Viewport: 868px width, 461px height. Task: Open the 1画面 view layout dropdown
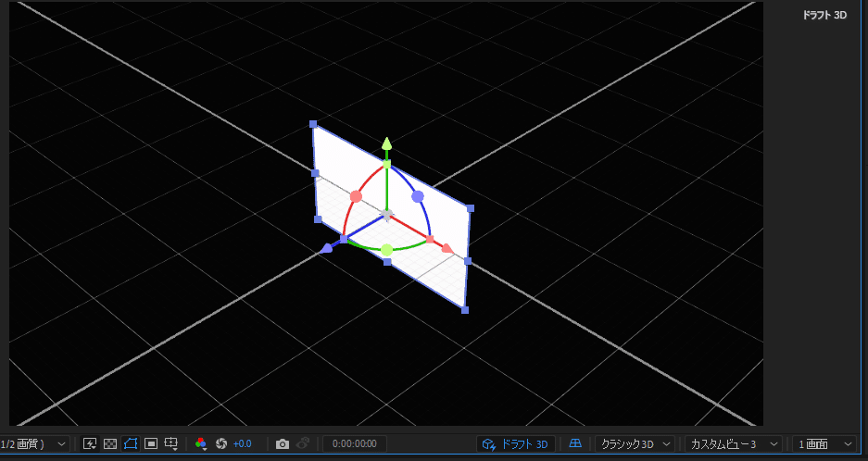[x=824, y=443]
